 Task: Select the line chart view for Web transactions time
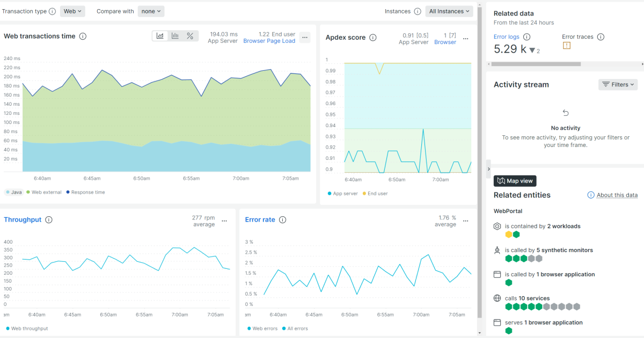point(160,35)
